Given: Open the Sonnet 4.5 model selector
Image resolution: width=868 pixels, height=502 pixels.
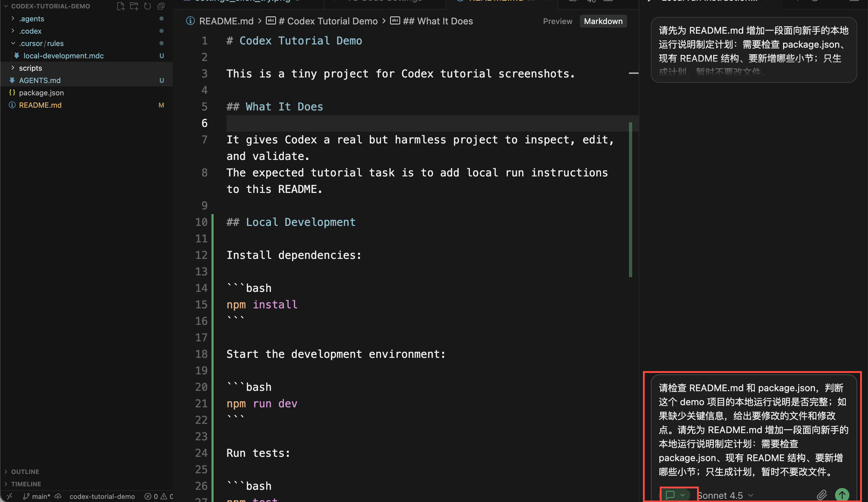Looking at the screenshot, I should (x=725, y=496).
